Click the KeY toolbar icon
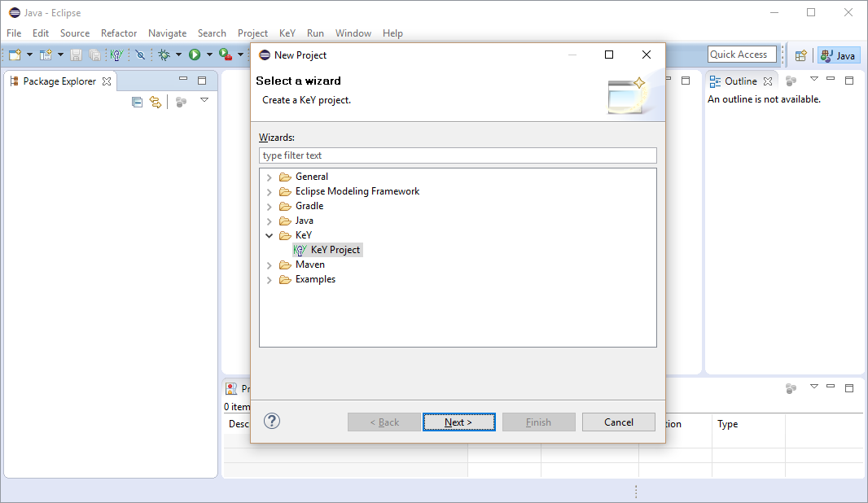Viewport: 868px width, 503px height. coord(116,55)
